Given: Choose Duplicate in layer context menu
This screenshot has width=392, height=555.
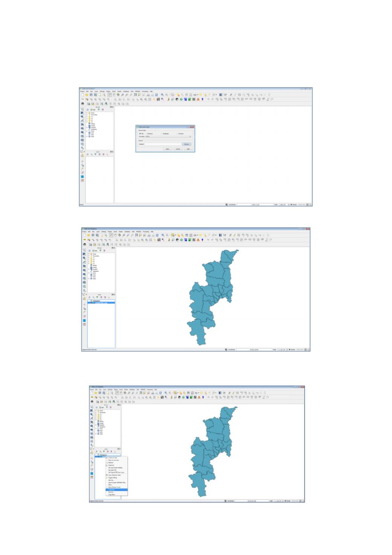Looking at the screenshot, I should 116,465.
